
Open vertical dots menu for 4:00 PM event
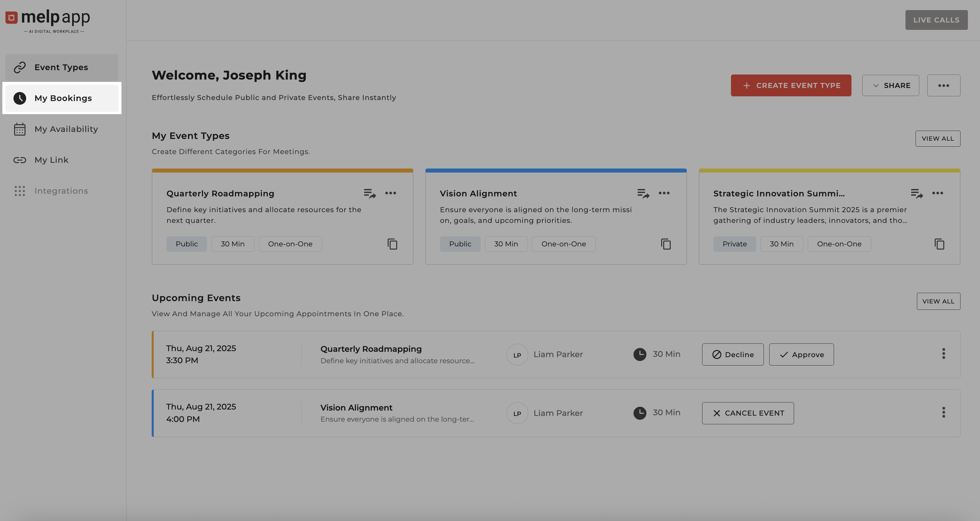coord(943,412)
